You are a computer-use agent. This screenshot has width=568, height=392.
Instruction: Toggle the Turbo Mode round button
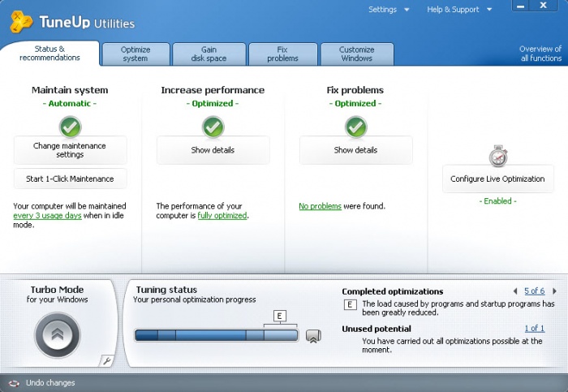pyautogui.click(x=58, y=334)
